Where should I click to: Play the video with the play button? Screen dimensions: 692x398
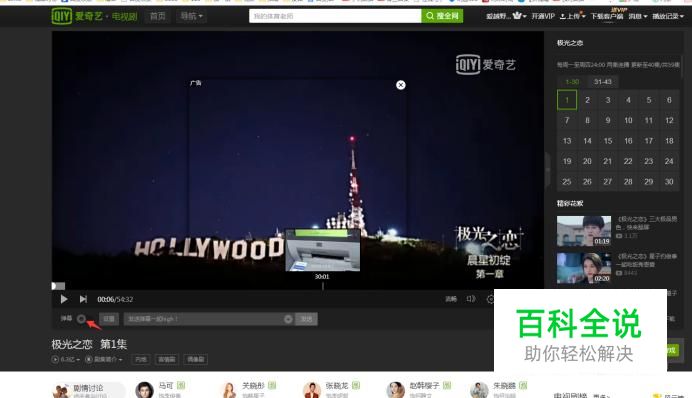(x=64, y=299)
